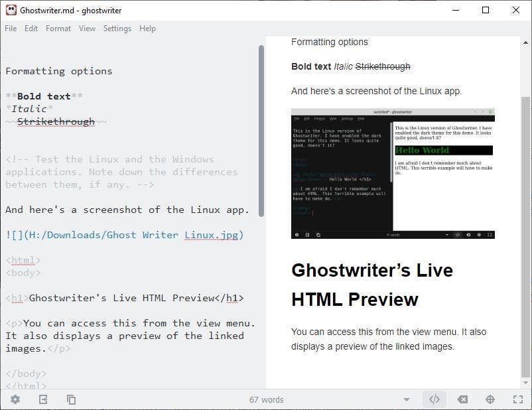Click the h1 heading line in editor

125,298
